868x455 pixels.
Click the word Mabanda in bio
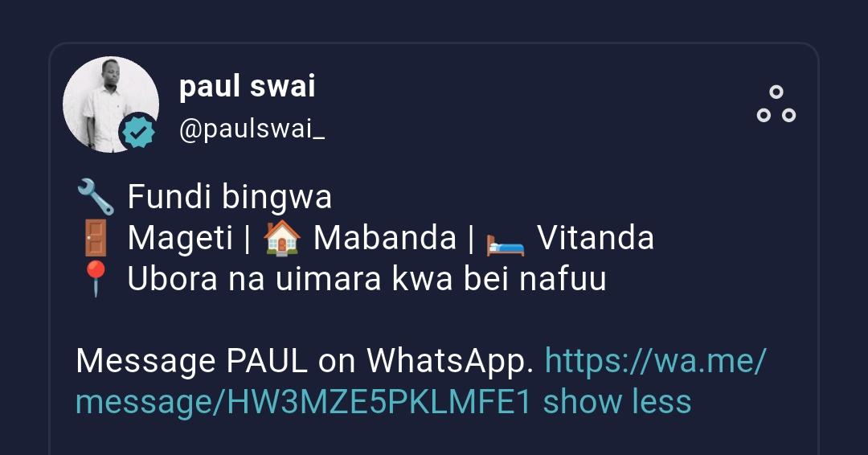pos(385,238)
